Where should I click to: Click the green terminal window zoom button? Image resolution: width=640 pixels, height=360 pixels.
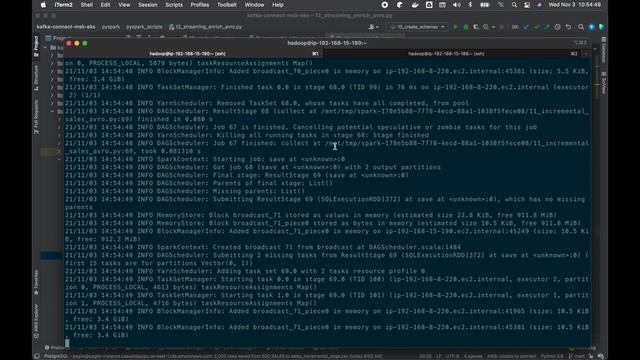[x=85, y=43]
